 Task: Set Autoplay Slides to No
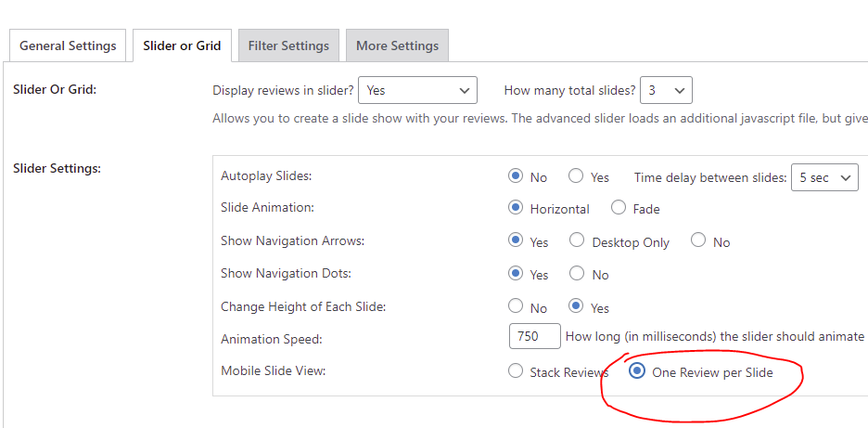click(x=516, y=176)
